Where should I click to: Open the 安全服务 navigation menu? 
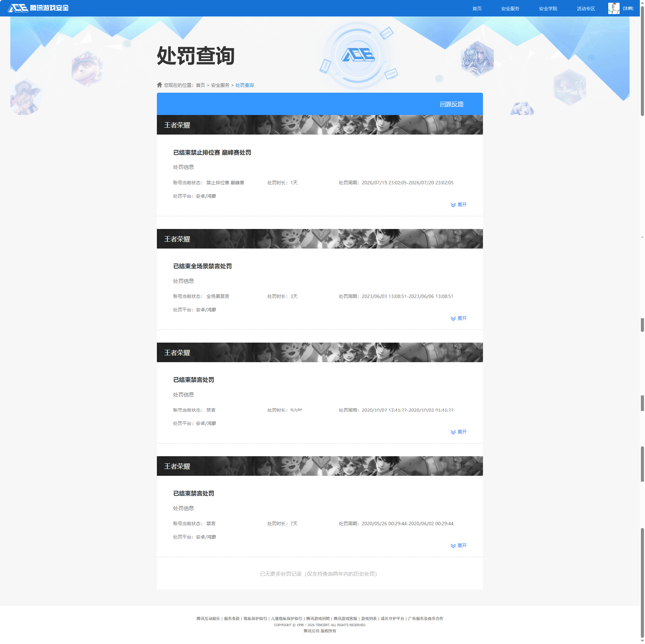(x=510, y=9)
